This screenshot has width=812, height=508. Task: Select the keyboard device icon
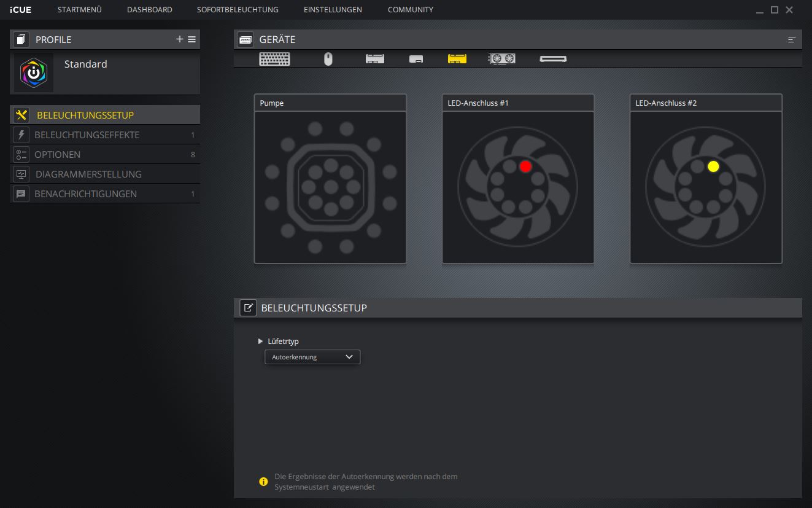tap(274, 59)
